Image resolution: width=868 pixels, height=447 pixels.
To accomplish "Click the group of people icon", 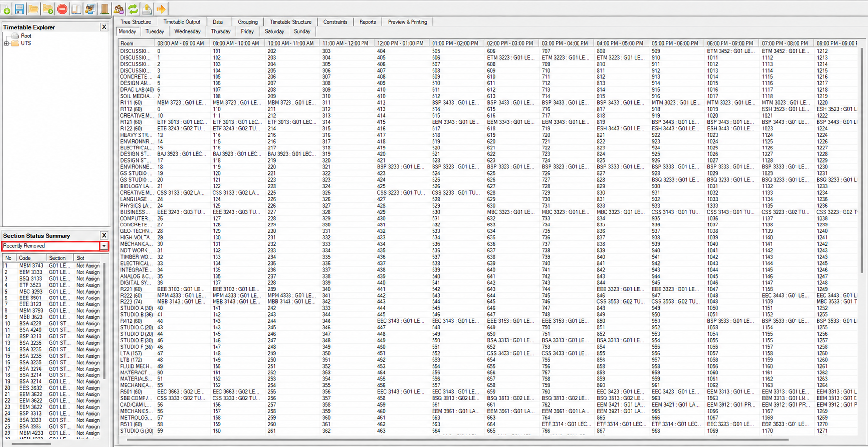I will (x=119, y=9).
